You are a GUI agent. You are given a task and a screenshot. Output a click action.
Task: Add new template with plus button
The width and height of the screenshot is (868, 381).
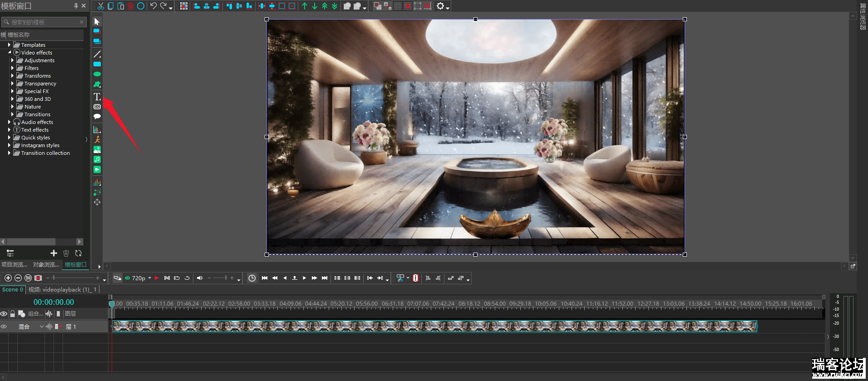point(54,253)
